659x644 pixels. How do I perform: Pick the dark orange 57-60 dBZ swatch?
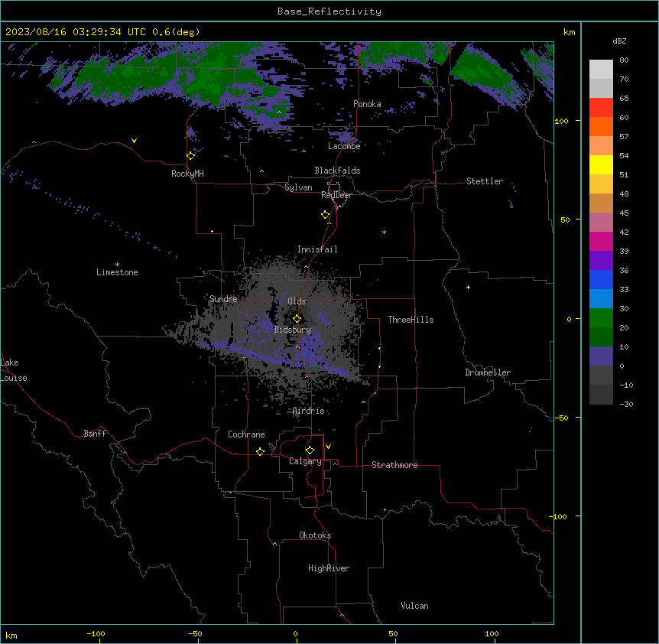pos(601,126)
